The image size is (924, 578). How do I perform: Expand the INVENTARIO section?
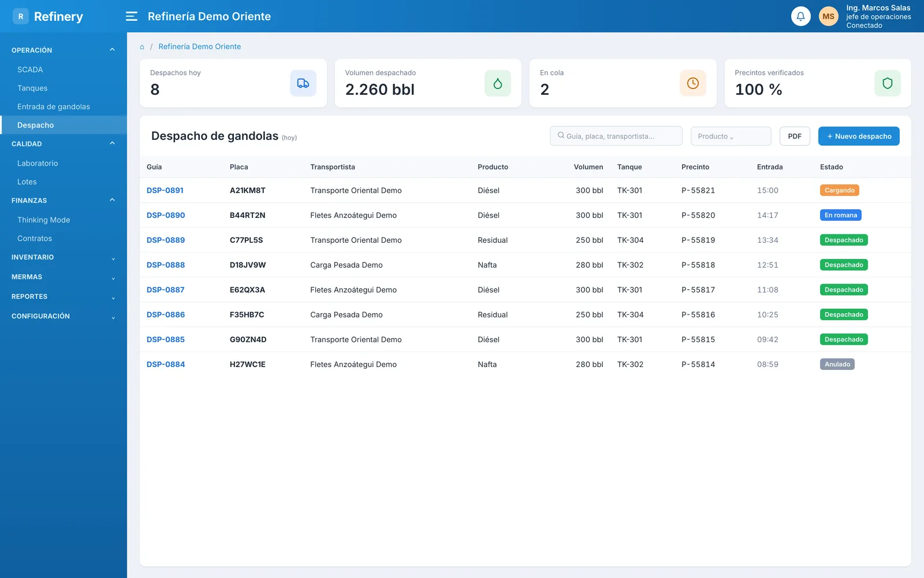coord(64,257)
